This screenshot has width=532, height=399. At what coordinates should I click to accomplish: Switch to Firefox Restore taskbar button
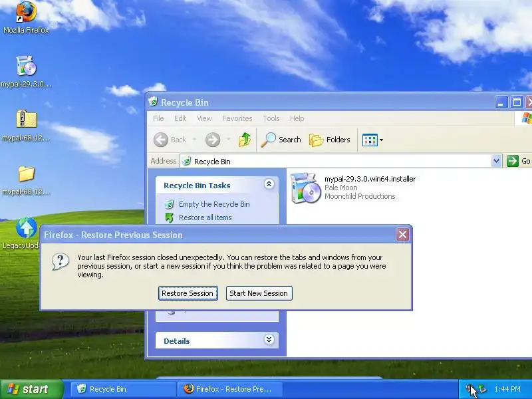tap(230, 389)
